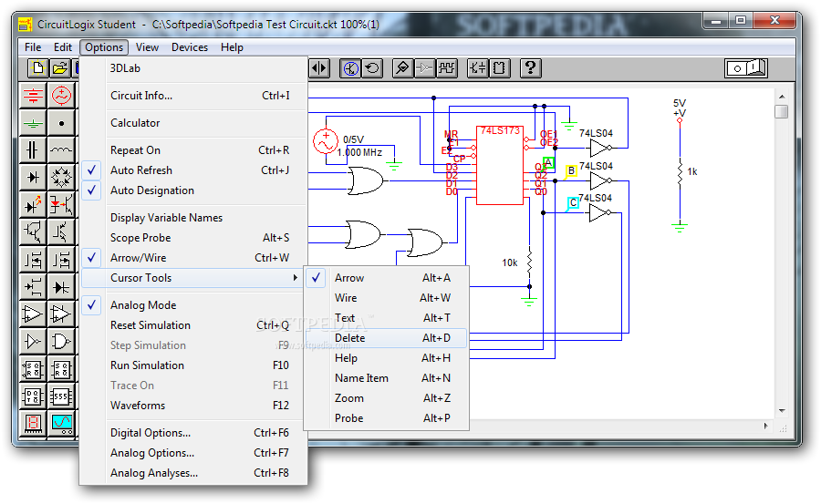The height and width of the screenshot is (504, 821).
Task: Click the mirror/flip toolbar icon
Action: click(319, 68)
